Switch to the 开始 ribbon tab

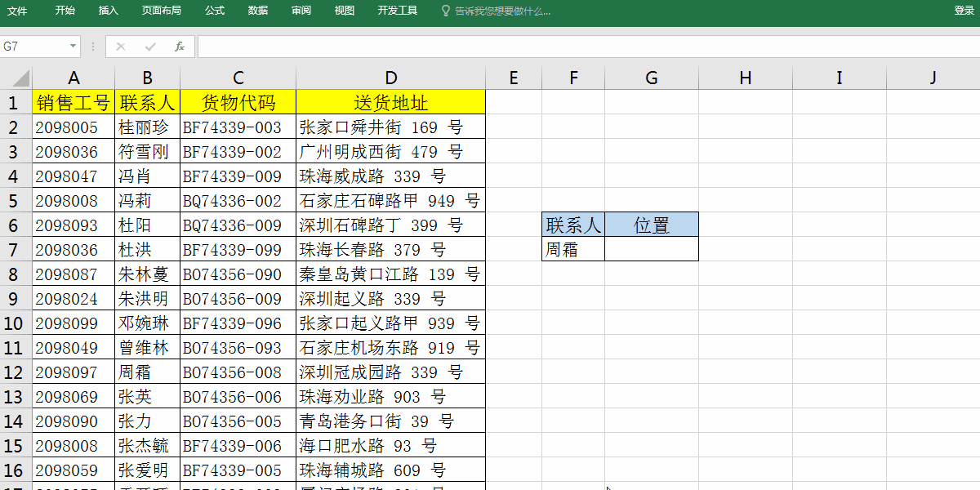tap(65, 11)
